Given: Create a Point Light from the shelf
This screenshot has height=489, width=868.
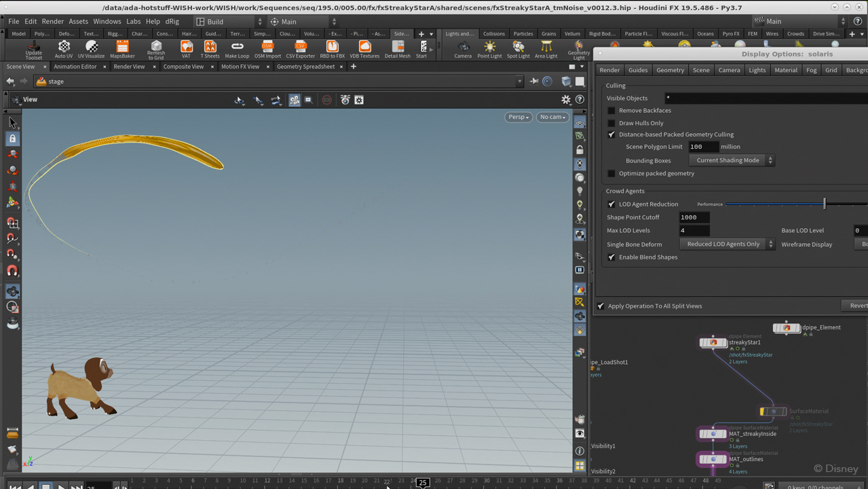Looking at the screenshot, I should 489,50.
